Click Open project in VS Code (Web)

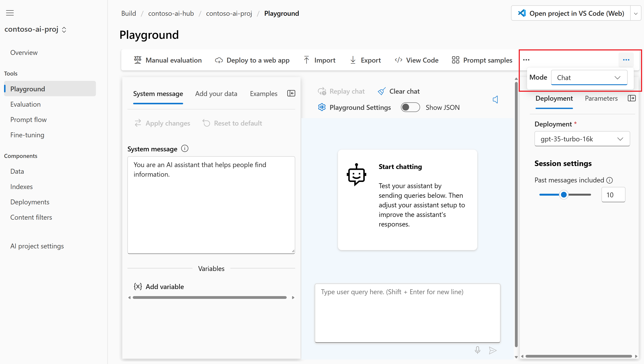(x=571, y=13)
